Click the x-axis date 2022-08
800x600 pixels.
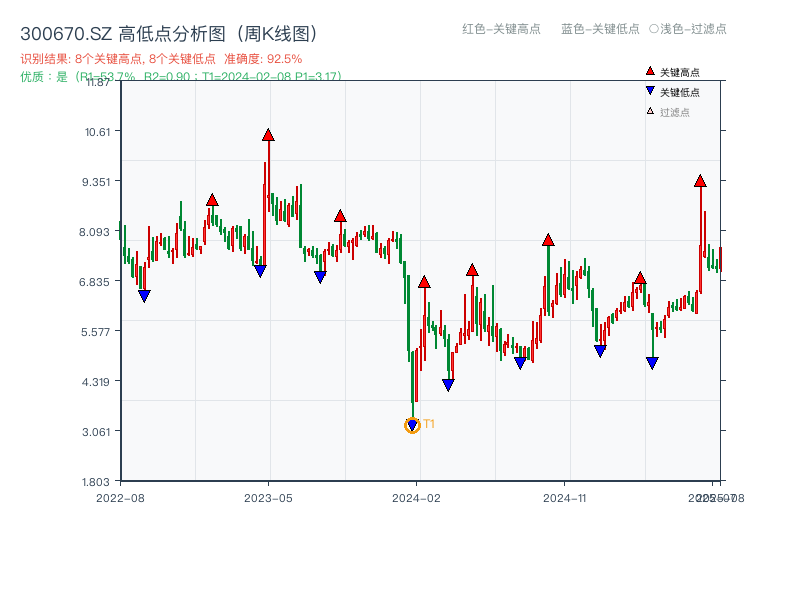tap(120, 498)
